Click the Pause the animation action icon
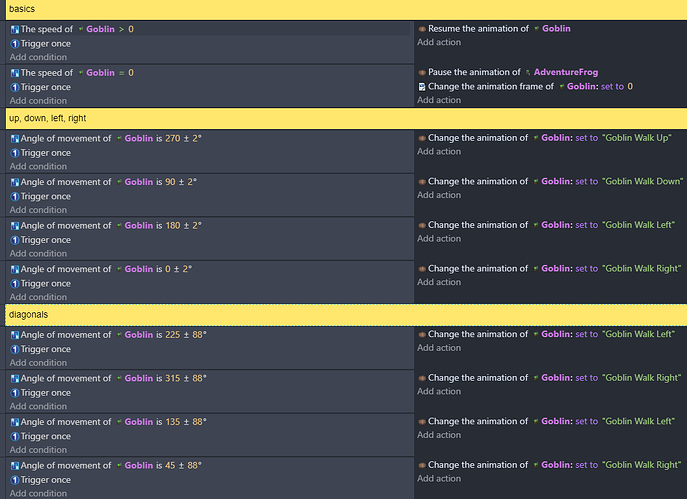Screen dimensions: 687x499 pos(422,72)
